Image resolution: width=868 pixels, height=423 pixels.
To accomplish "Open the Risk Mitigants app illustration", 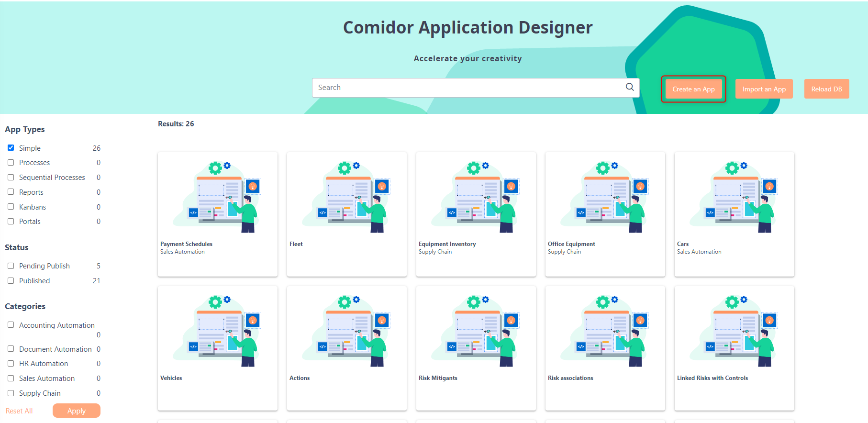I will pos(476,332).
